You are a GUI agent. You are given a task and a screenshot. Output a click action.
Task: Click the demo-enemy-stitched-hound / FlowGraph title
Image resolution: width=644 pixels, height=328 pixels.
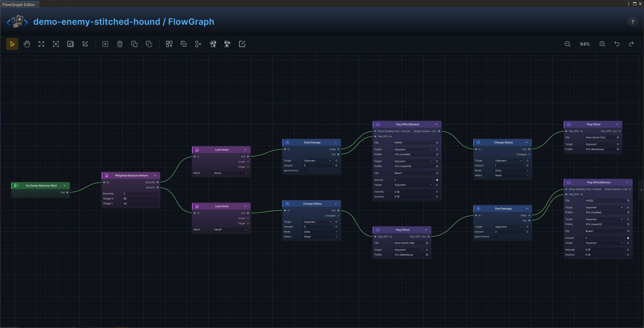tap(124, 22)
